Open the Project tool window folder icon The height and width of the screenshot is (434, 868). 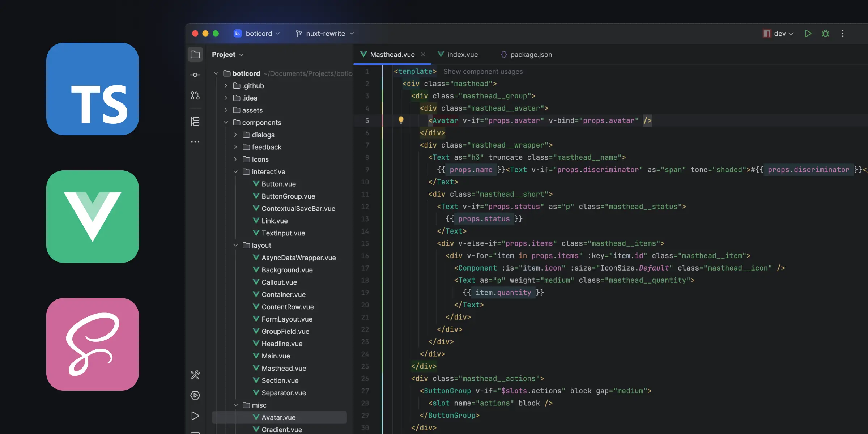click(x=195, y=55)
